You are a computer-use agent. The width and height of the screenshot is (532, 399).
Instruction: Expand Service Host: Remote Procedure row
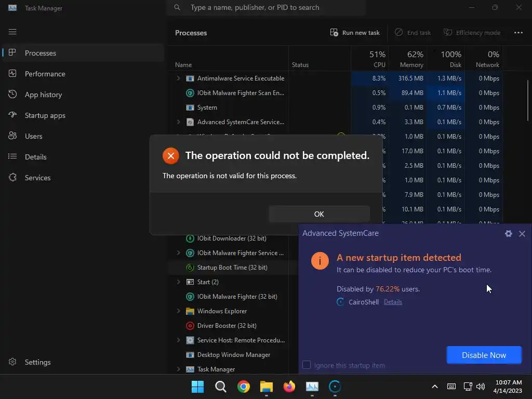click(x=179, y=340)
